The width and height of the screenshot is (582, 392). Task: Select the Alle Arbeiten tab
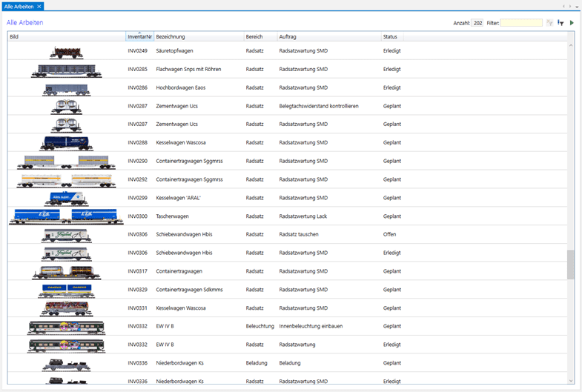point(19,6)
